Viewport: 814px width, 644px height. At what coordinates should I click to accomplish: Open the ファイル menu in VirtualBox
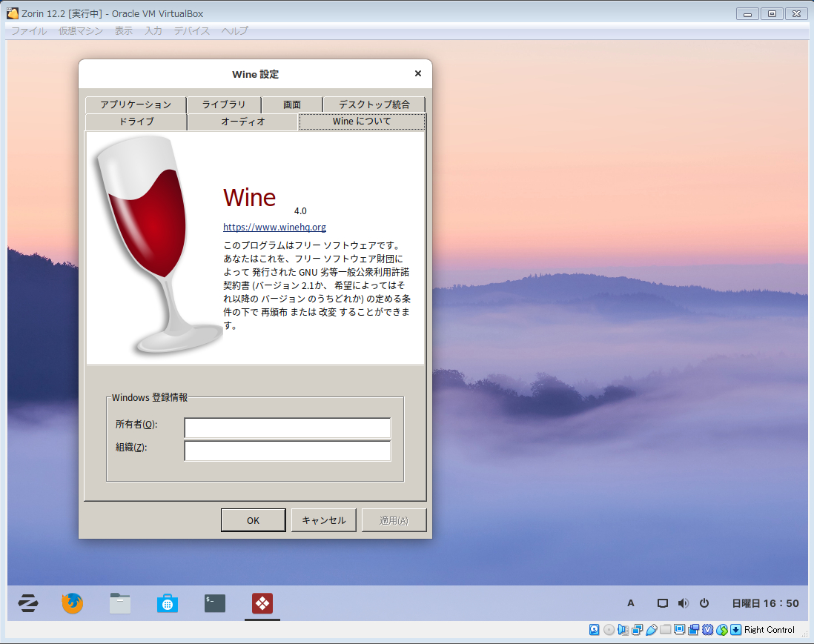pyautogui.click(x=29, y=30)
